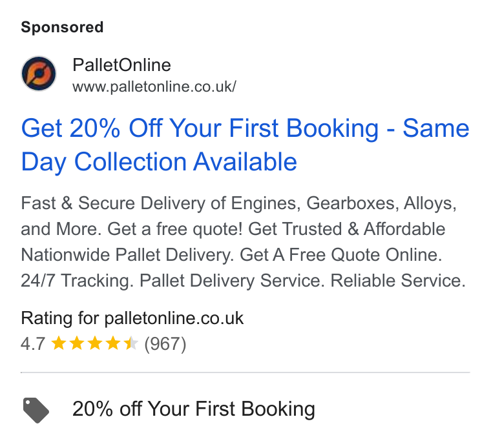The image size is (491, 448).
Task: Click the 'Sponsored' label
Action: [62, 27]
